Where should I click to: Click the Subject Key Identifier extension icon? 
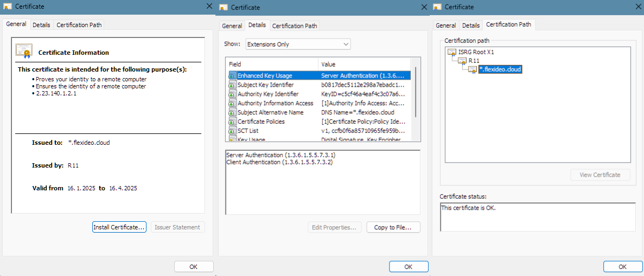click(232, 85)
